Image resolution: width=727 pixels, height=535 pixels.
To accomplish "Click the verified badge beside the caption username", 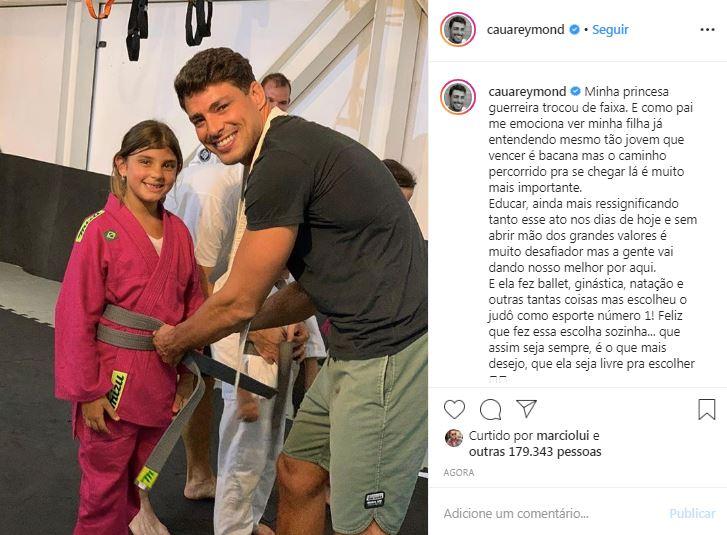I will (575, 91).
